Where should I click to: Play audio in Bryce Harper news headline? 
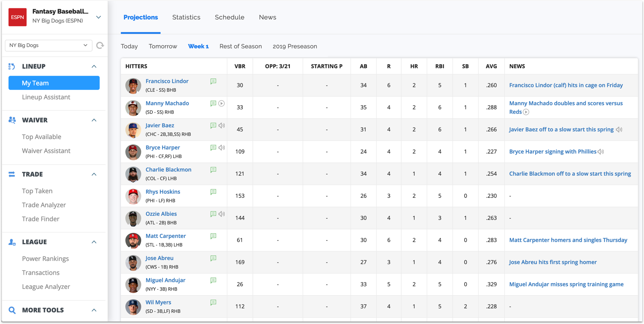(x=601, y=152)
